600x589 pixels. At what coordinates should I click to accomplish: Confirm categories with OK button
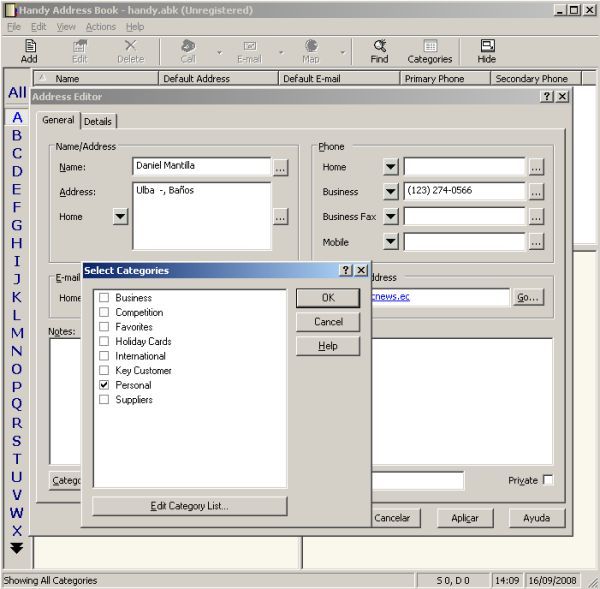(328, 298)
